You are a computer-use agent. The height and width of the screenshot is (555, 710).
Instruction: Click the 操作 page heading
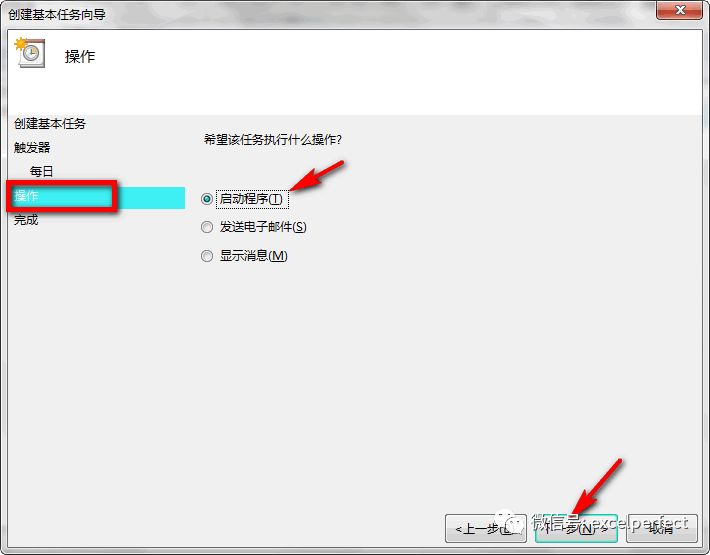point(80,57)
